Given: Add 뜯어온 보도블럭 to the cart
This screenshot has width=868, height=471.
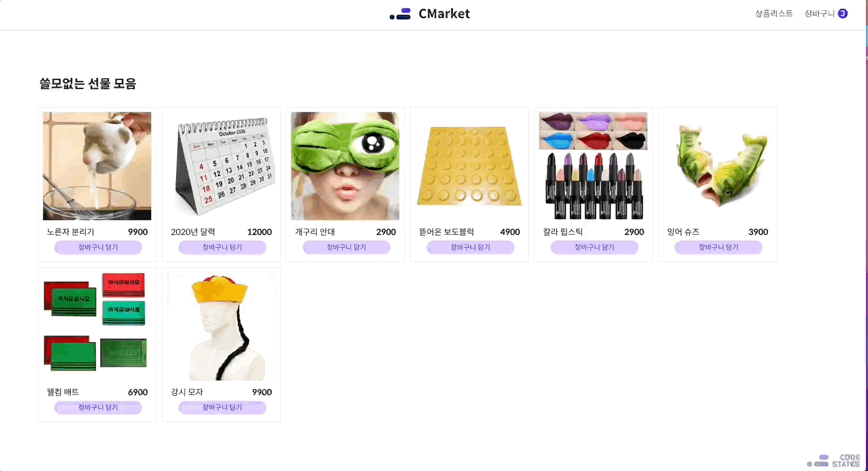Looking at the screenshot, I should [x=470, y=247].
